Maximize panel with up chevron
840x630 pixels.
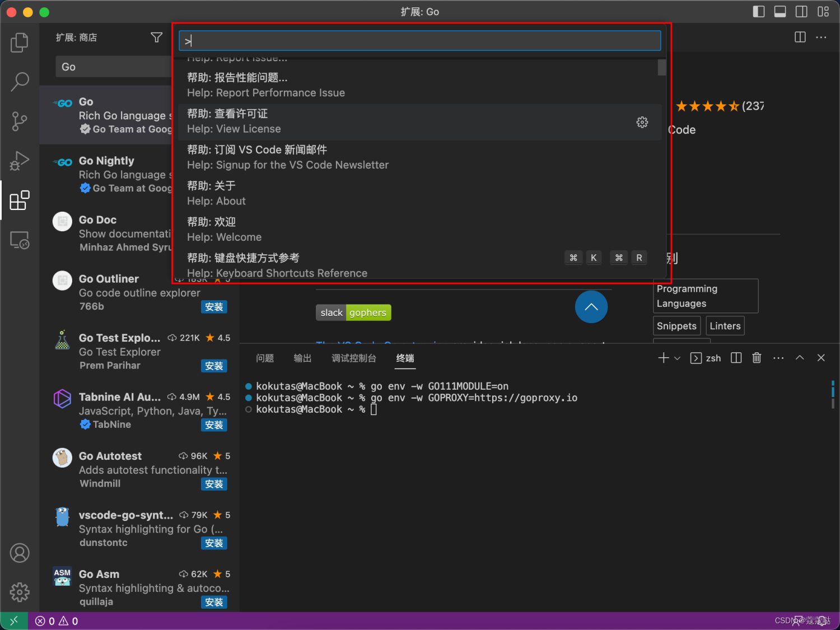point(800,358)
